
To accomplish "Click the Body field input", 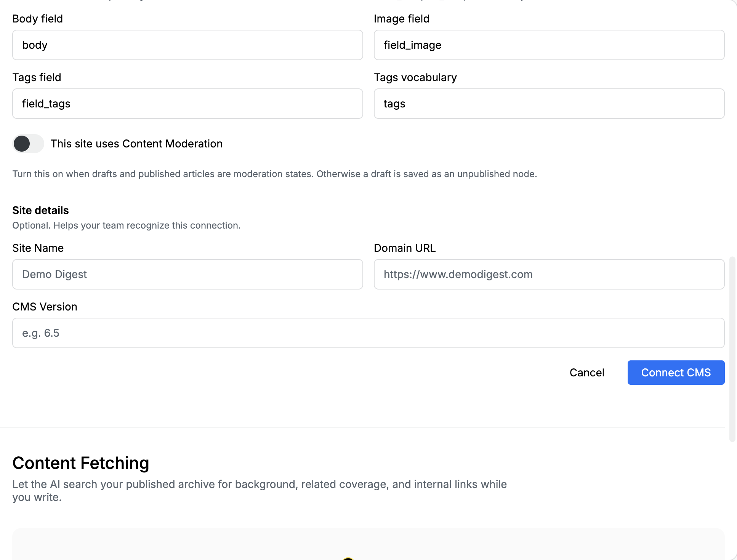I will click(x=187, y=45).
